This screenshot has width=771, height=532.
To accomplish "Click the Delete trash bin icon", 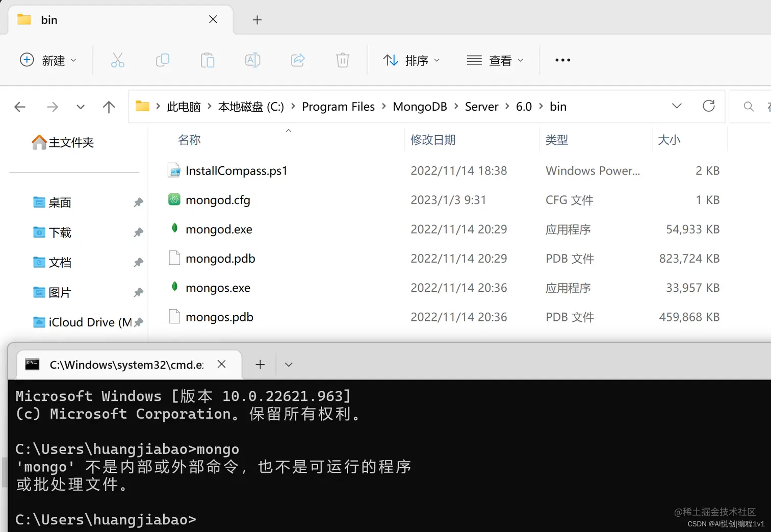I will [x=343, y=60].
